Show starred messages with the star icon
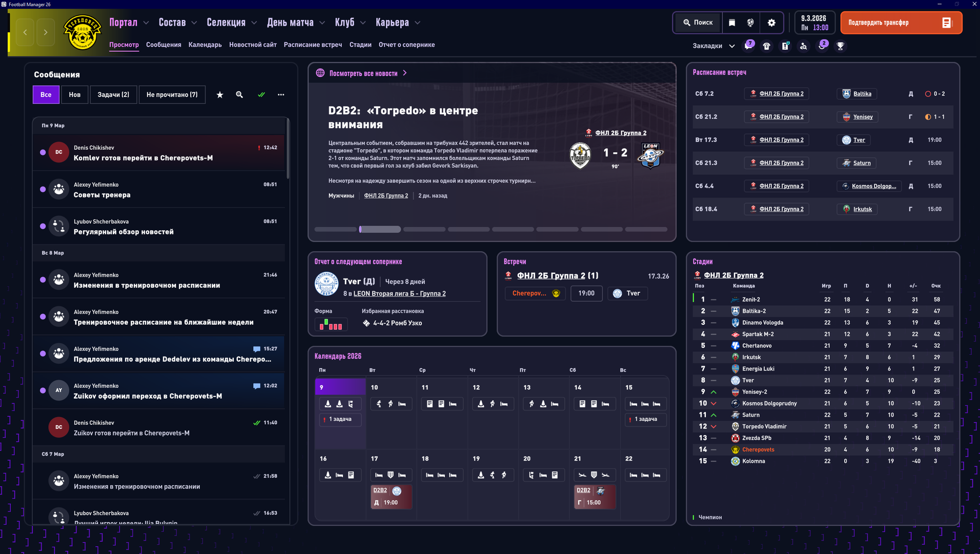980x554 pixels. point(220,94)
